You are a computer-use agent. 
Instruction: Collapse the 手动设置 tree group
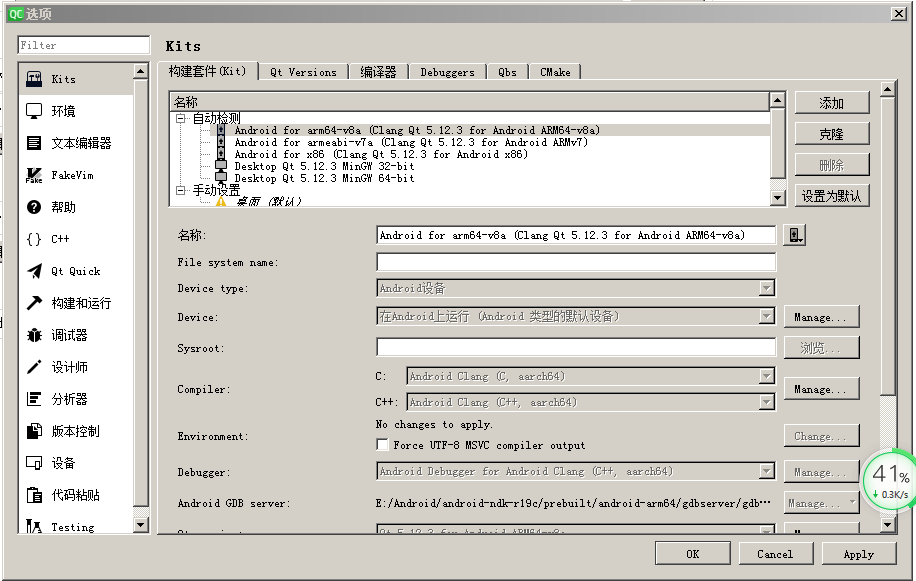point(181,190)
